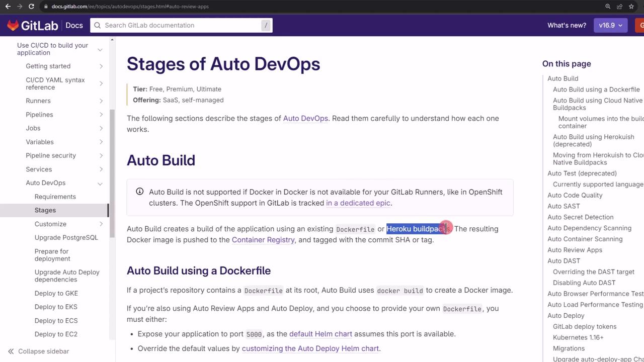This screenshot has height=362, width=644.
Task: Open Prepare for deployment in the sidebar
Action: 52,255
